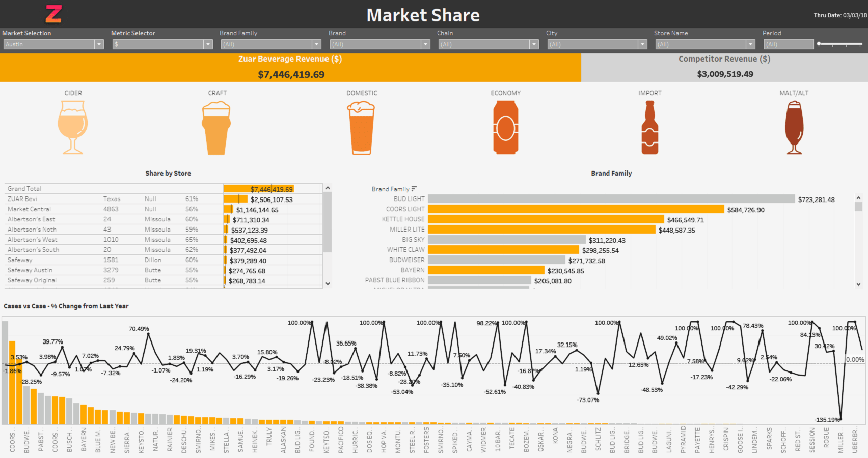This screenshot has width=868, height=458.
Task: Click the -135.19% data point label
Action: click(827, 420)
